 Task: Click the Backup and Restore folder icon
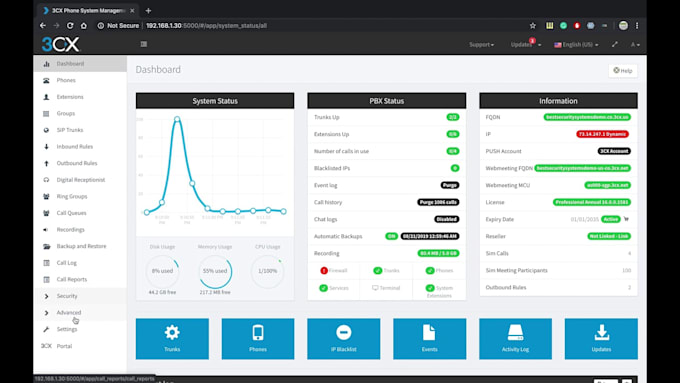tap(46, 246)
